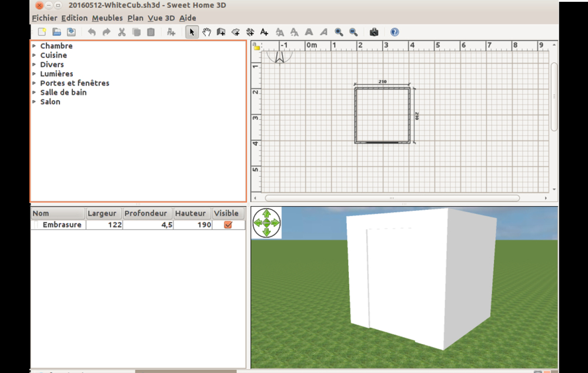Expand the Chambre furniture category
This screenshot has height=373, width=588.
click(x=35, y=46)
